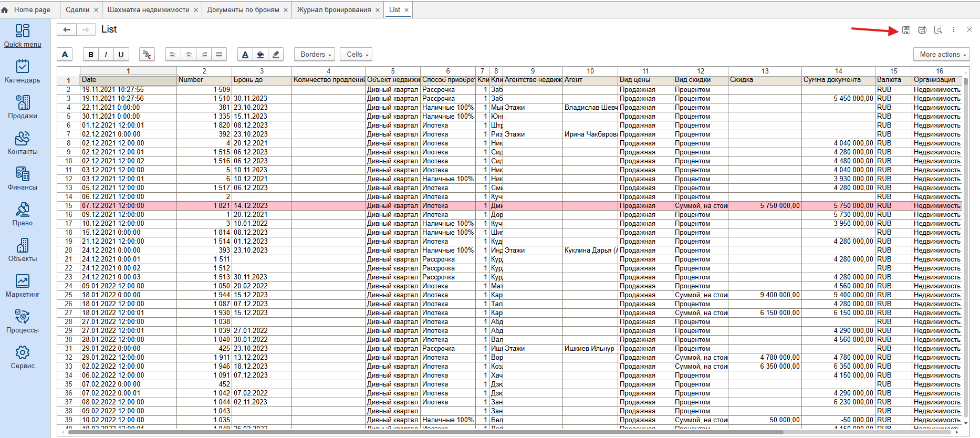The width and height of the screenshot is (980, 438).
Task: Toggle italic formatting
Action: (106, 55)
